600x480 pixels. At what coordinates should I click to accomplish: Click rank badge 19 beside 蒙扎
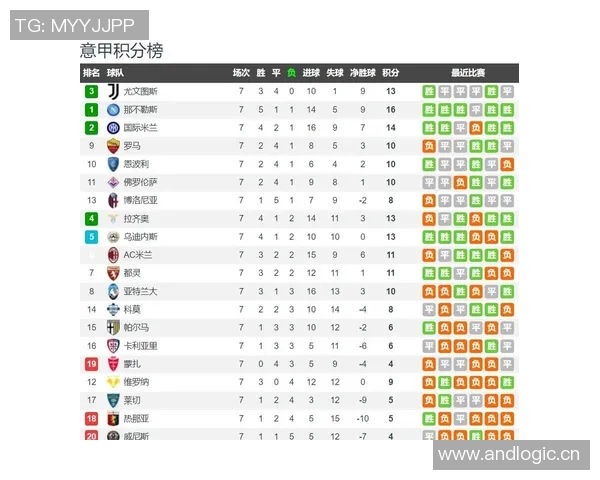(x=91, y=364)
